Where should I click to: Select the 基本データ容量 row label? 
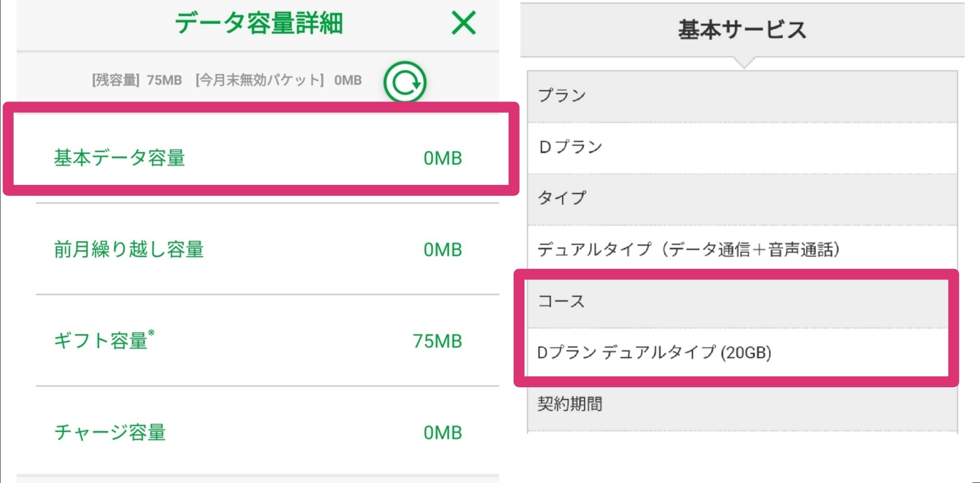[120, 158]
